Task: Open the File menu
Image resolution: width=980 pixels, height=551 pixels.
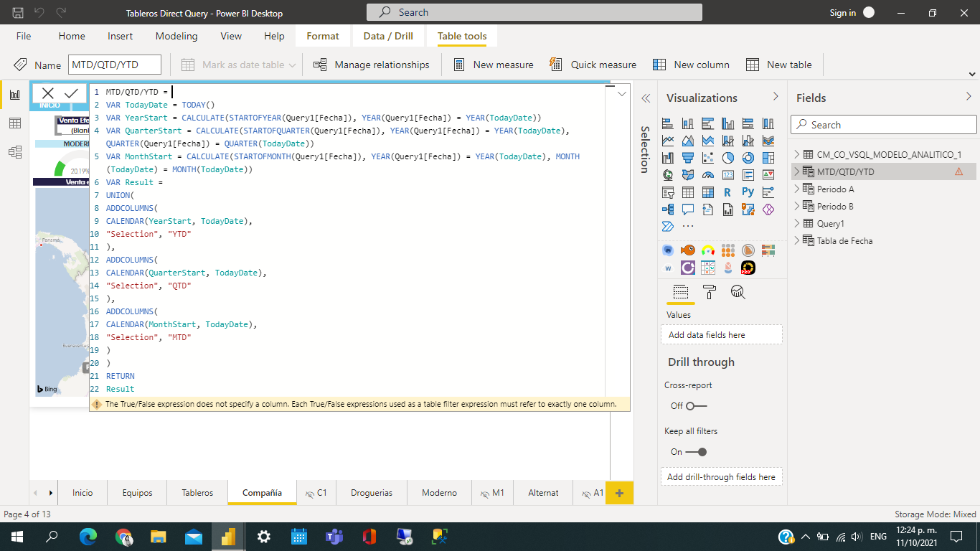Action: (24, 36)
